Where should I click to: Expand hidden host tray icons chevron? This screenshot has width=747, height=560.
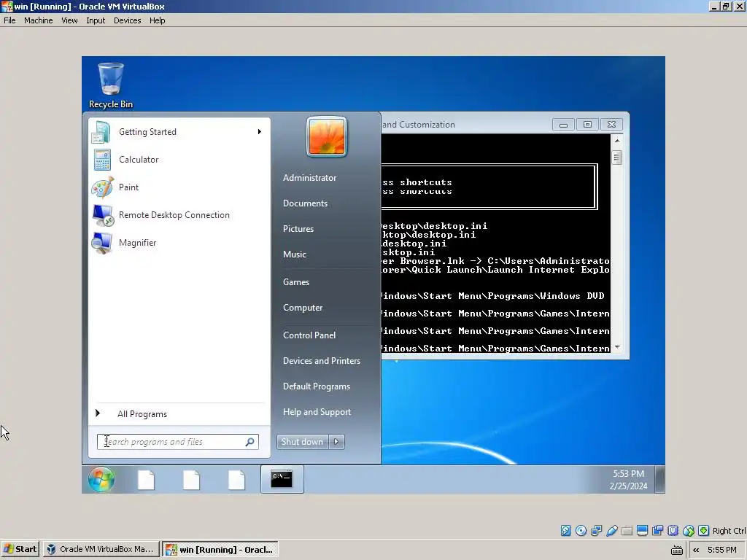pos(696,550)
